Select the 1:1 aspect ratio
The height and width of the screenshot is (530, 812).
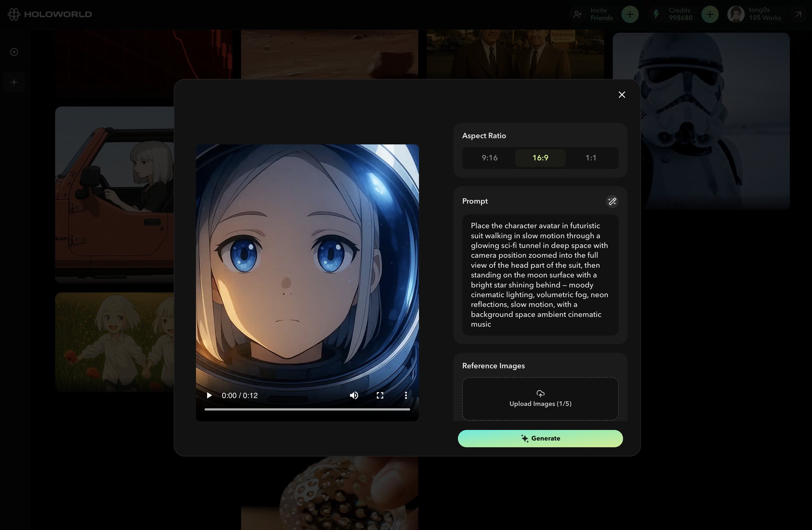(591, 158)
